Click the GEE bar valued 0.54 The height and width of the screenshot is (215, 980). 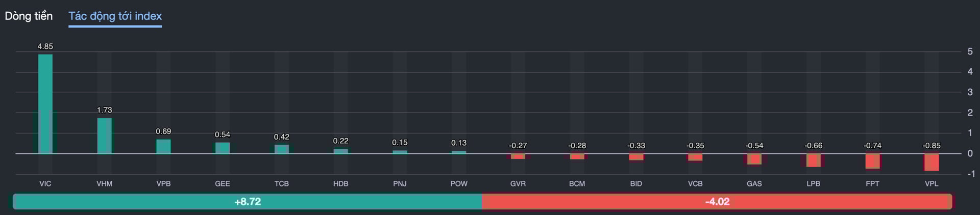223,148
